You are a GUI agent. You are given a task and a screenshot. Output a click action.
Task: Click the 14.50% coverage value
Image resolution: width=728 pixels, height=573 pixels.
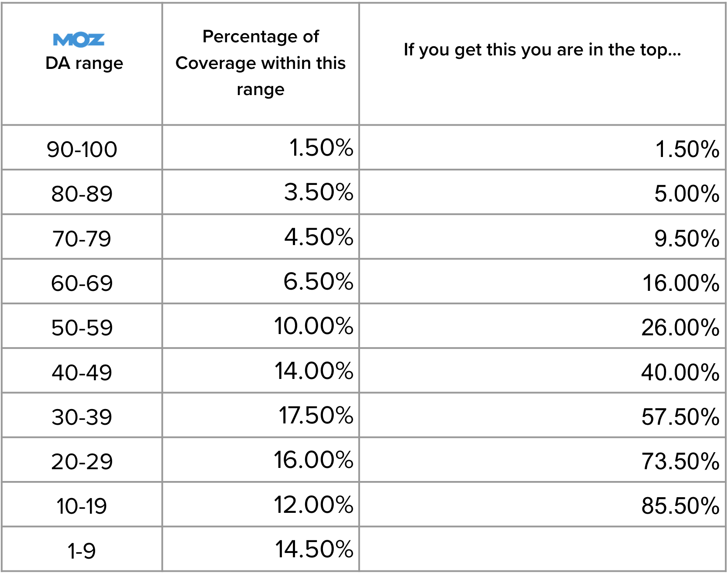(x=314, y=549)
